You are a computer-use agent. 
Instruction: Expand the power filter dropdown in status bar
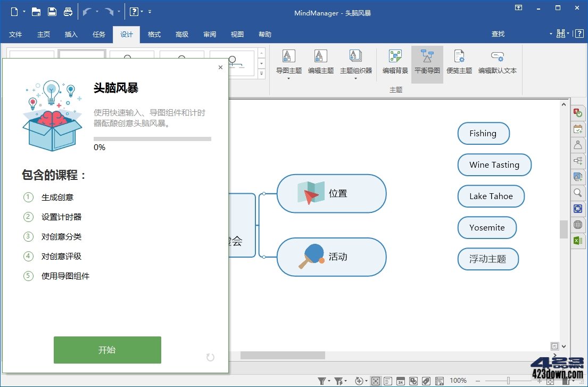point(346,381)
